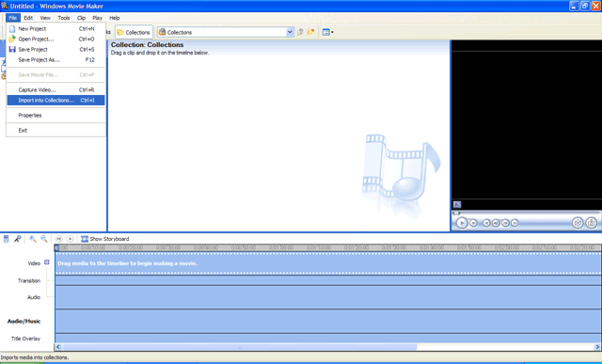Choose Save Project As from the File menu
The image size is (602, 364).
pos(55,60)
